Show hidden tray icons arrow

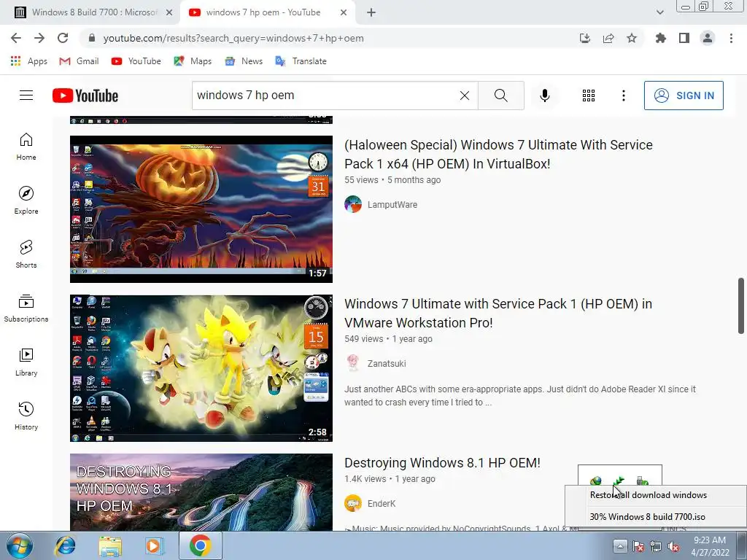coord(620,545)
